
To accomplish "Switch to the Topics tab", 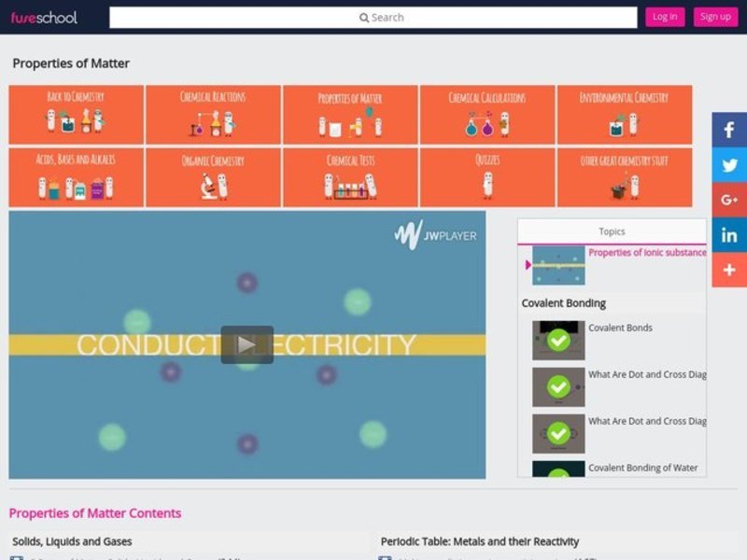I will tap(612, 231).
